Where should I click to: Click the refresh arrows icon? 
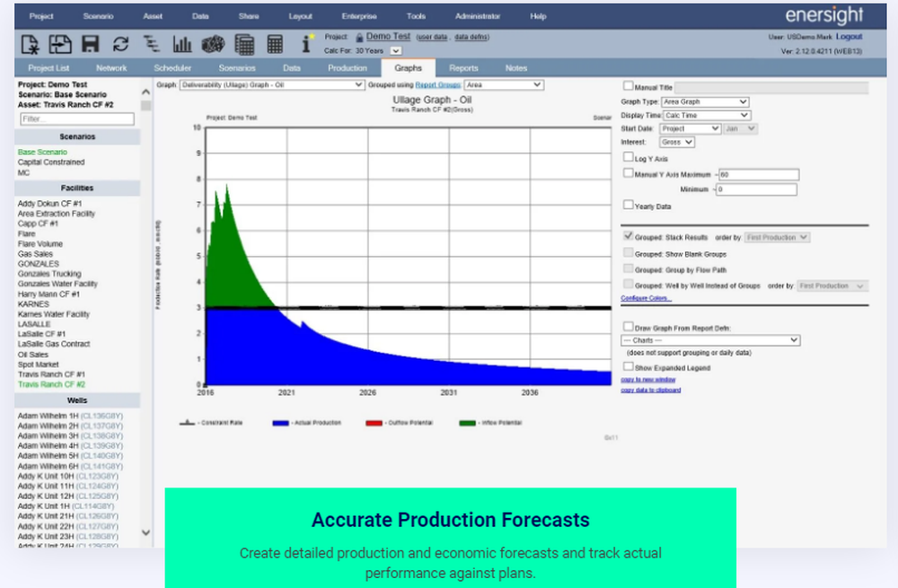(121, 44)
